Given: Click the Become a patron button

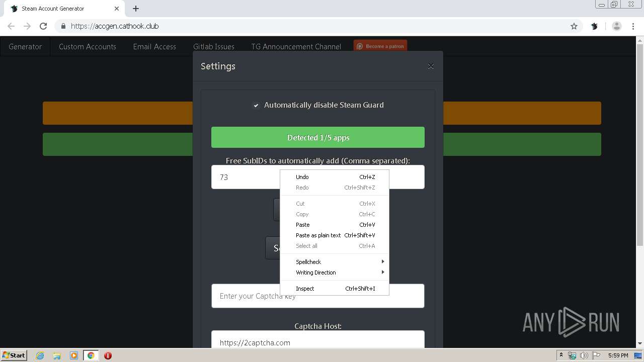Looking at the screenshot, I should tap(380, 46).
